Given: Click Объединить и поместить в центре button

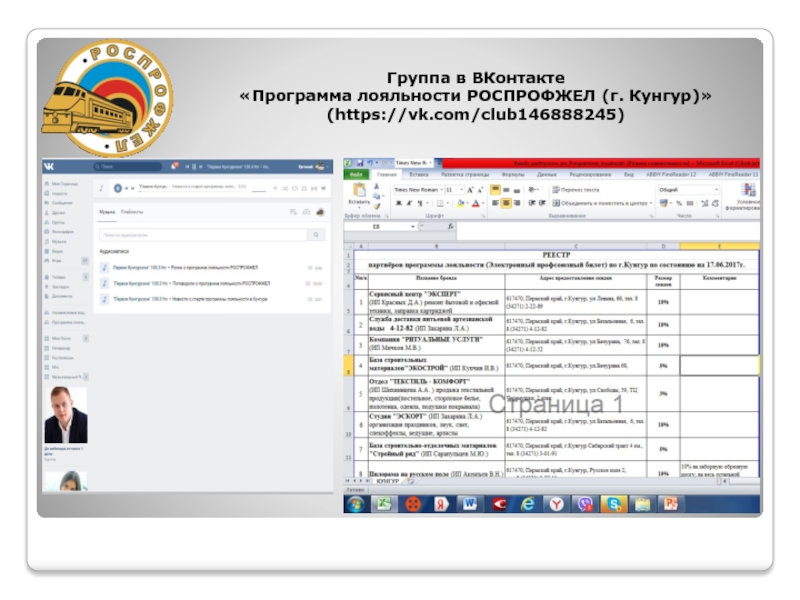Looking at the screenshot, I should point(599,203).
